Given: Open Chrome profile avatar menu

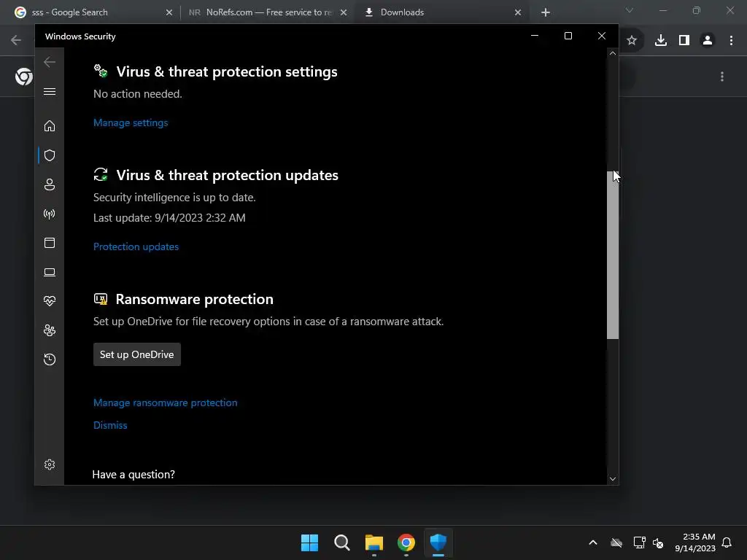Looking at the screenshot, I should (708, 41).
